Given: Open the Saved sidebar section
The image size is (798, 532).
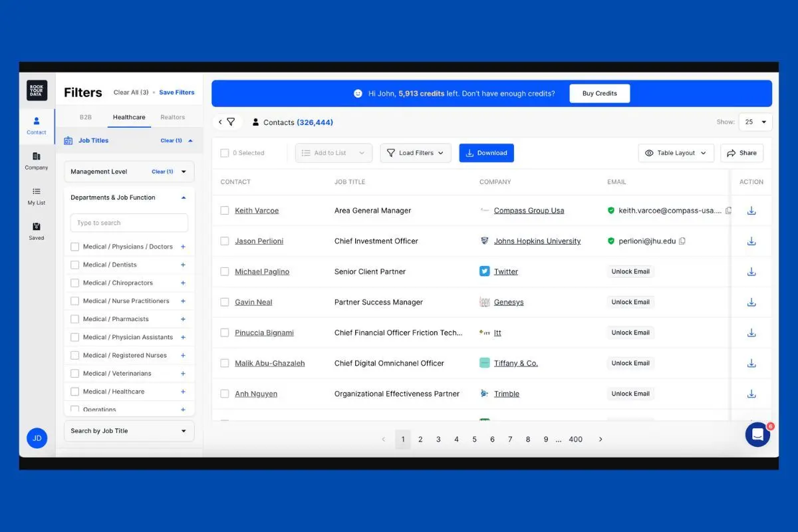Looking at the screenshot, I should 37,231.
